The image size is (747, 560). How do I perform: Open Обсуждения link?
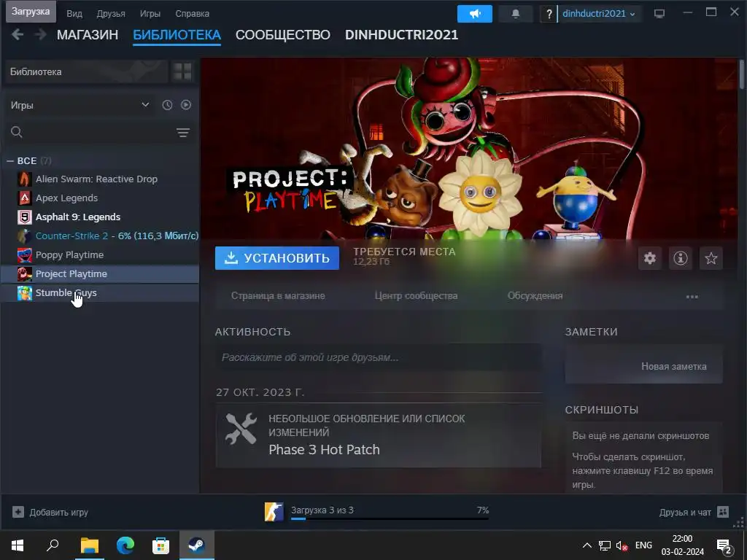pos(535,296)
